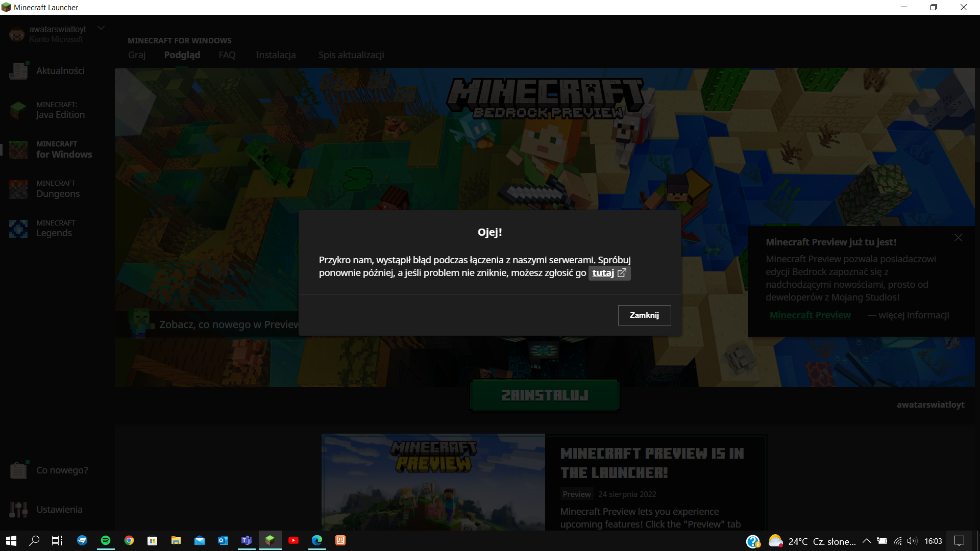
Task: Open Co nowego? clipboard icon
Action: click(x=19, y=470)
